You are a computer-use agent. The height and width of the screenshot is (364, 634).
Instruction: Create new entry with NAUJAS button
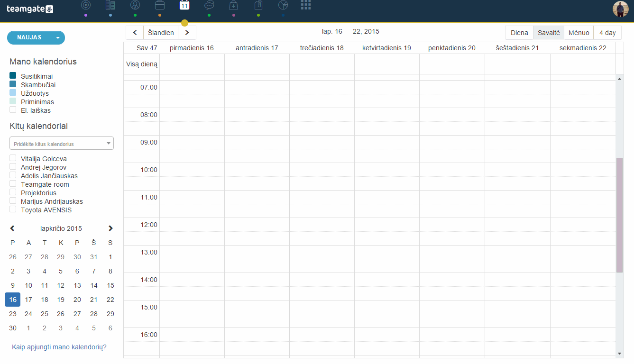tap(29, 38)
